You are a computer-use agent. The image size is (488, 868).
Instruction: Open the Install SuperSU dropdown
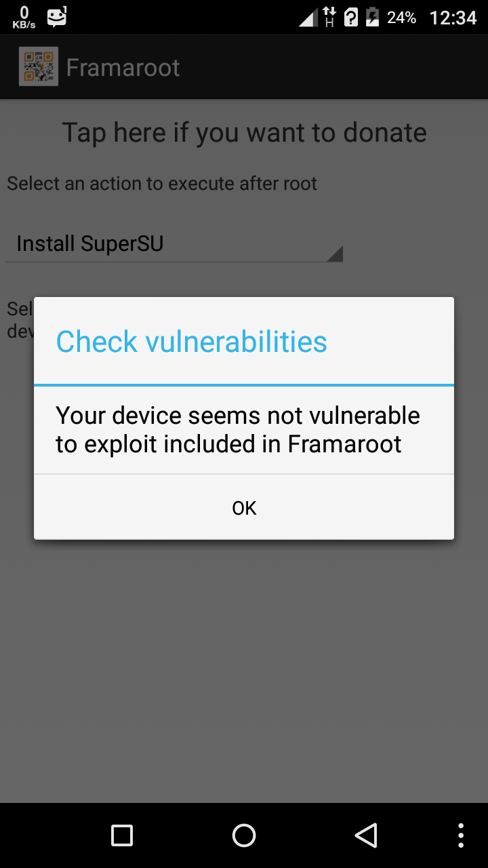tap(174, 244)
